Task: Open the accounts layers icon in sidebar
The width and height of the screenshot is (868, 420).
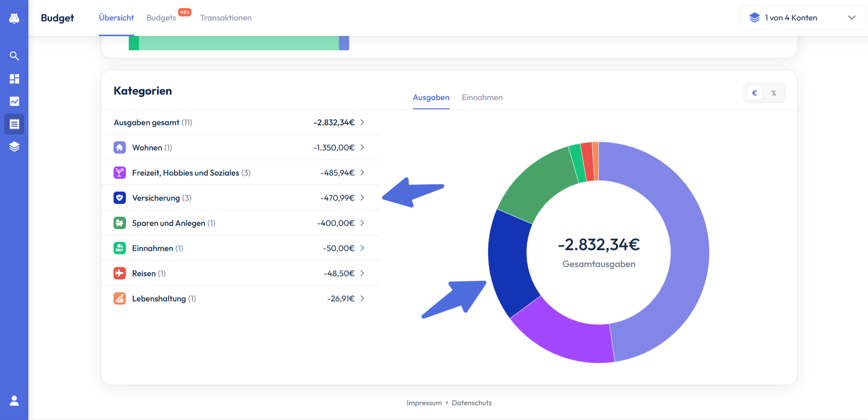Action: 14,146
